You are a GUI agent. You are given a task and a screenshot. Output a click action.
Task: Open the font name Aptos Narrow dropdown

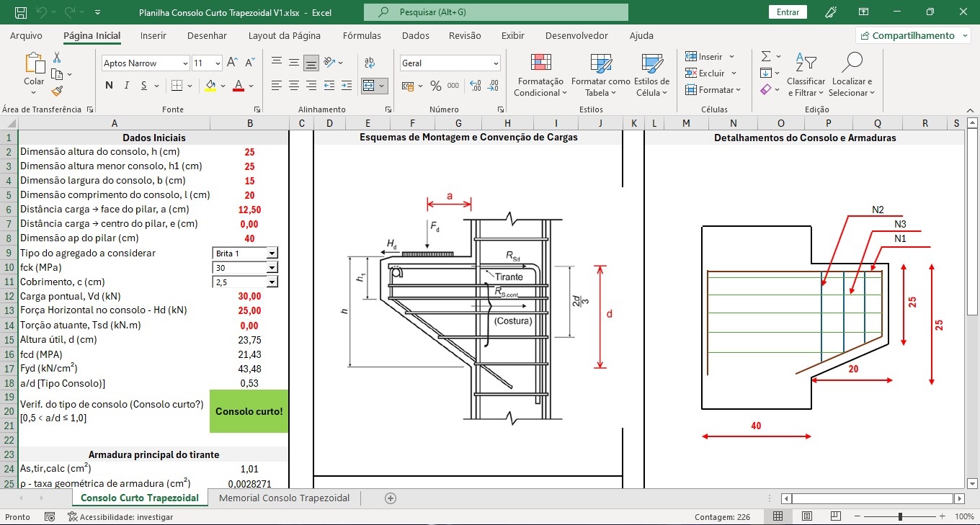[185, 63]
